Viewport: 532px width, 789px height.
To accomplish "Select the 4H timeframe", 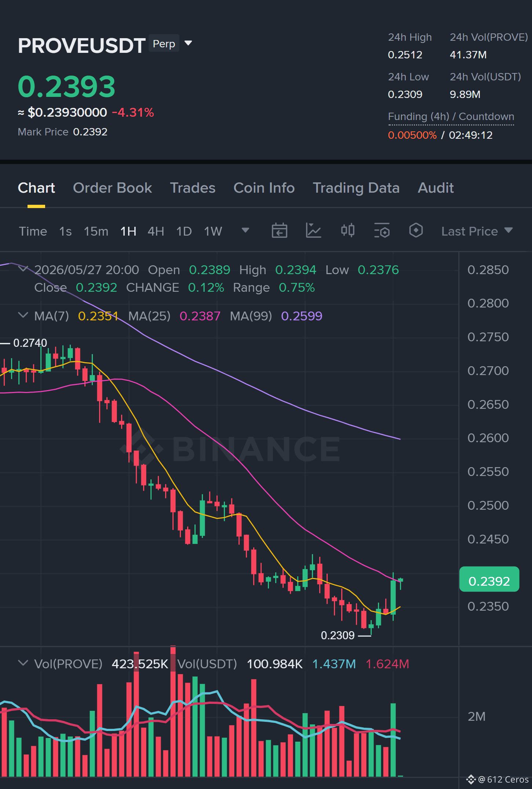I will pyautogui.click(x=156, y=231).
